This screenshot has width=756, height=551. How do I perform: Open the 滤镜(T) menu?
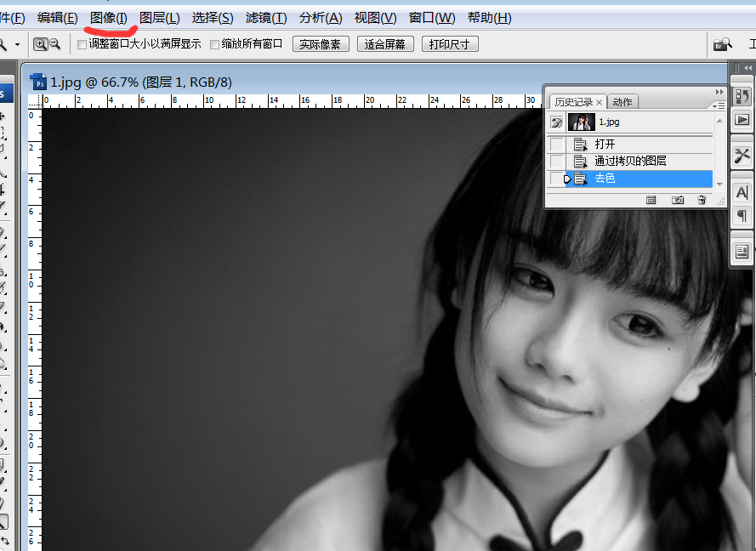point(266,18)
